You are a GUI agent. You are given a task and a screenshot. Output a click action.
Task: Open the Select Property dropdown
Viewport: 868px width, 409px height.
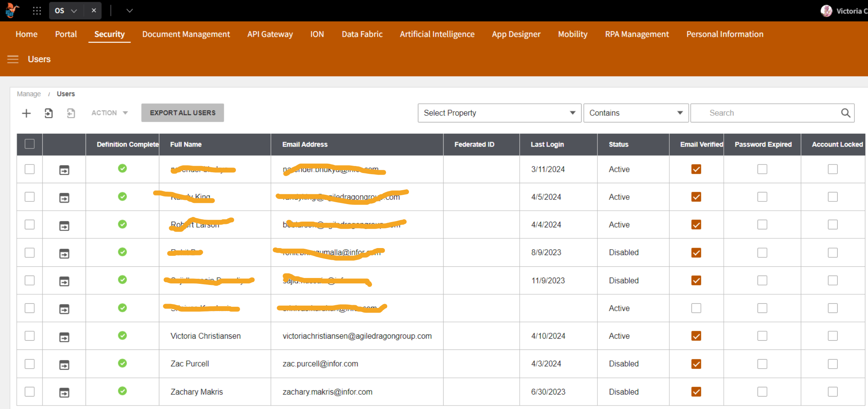499,113
